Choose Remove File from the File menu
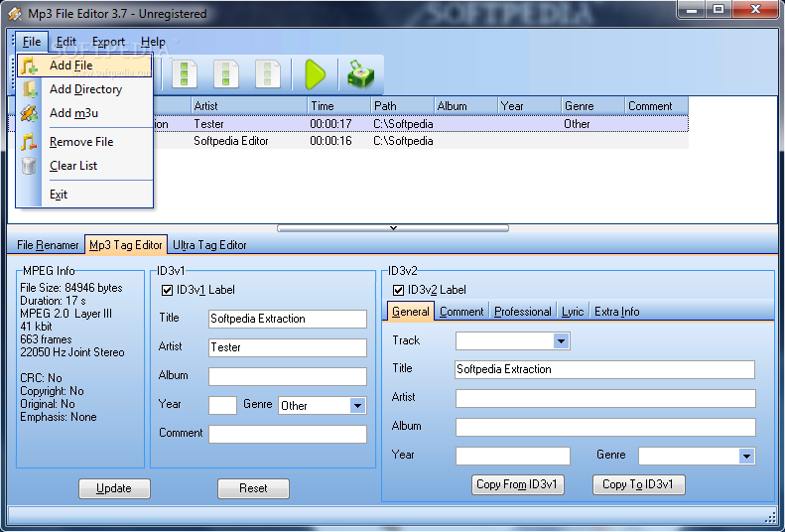Image resolution: width=785 pixels, height=532 pixels. click(x=84, y=142)
